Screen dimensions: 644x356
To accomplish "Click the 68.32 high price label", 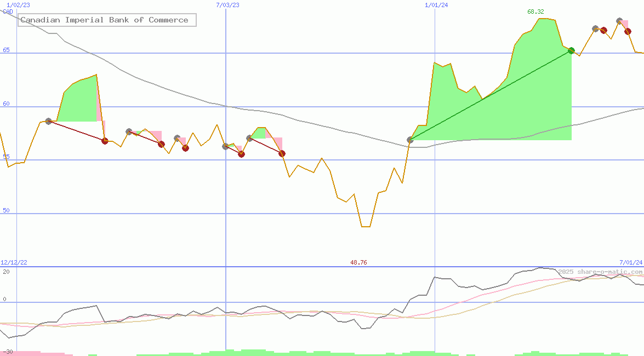I will 535,12.
